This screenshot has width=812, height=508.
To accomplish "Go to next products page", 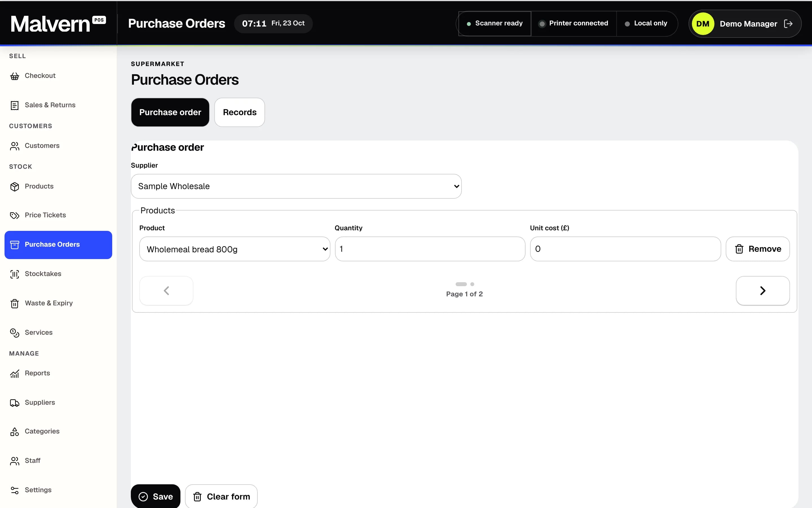I will click(x=762, y=291).
